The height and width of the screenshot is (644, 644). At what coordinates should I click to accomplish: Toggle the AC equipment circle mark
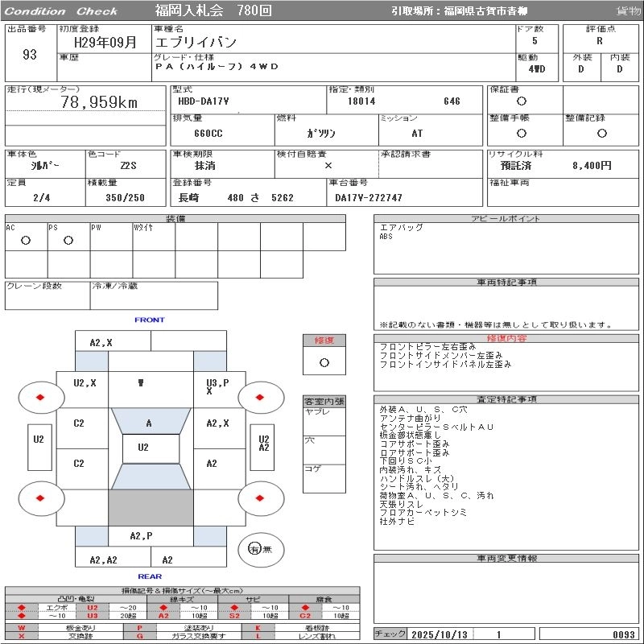pos(26,241)
